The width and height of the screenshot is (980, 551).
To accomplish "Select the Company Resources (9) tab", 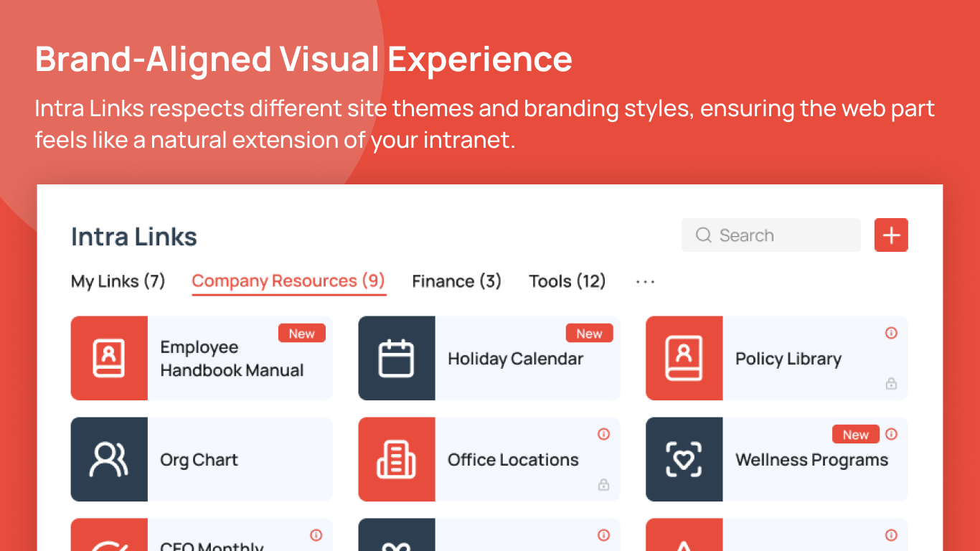I will 288,281.
